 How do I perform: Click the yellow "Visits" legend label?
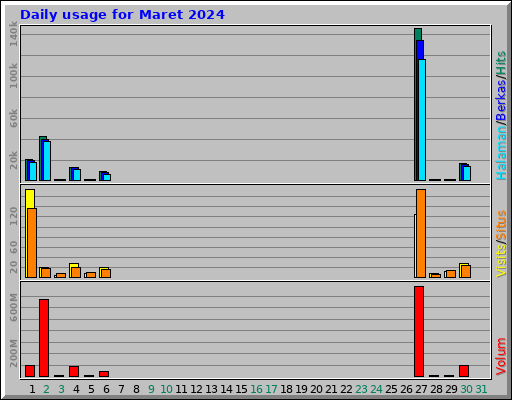[x=501, y=260]
